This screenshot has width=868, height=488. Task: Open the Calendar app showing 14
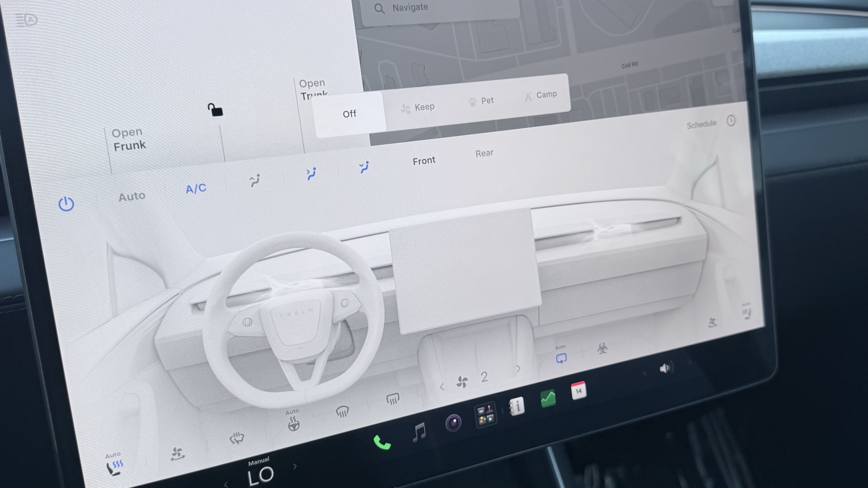(579, 391)
